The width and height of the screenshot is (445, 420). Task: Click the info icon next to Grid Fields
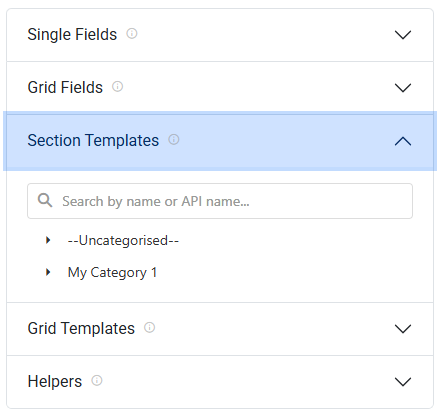(x=117, y=87)
